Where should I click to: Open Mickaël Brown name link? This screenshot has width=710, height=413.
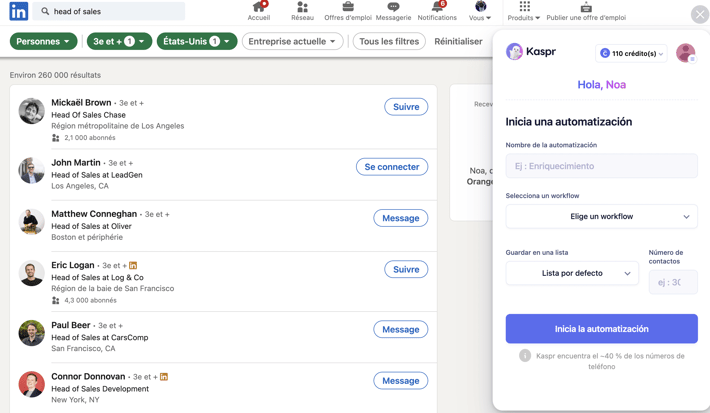(81, 102)
